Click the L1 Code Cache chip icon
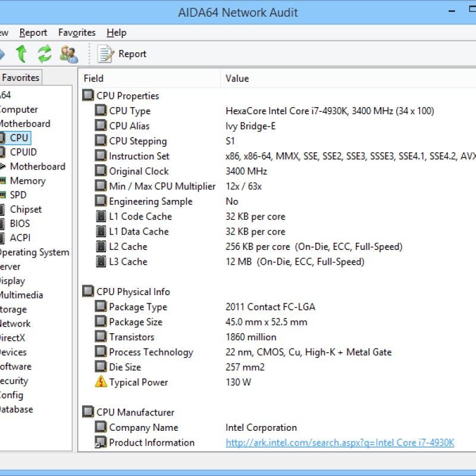 [101, 217]
